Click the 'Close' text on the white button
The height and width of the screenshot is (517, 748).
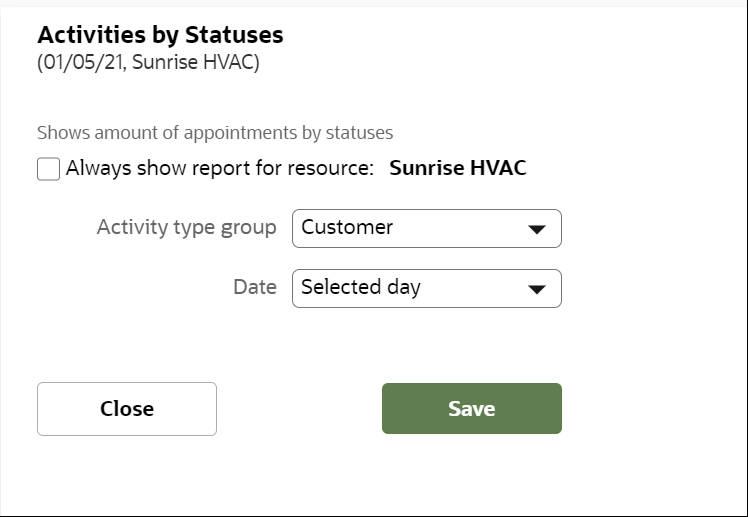(127, 408)
